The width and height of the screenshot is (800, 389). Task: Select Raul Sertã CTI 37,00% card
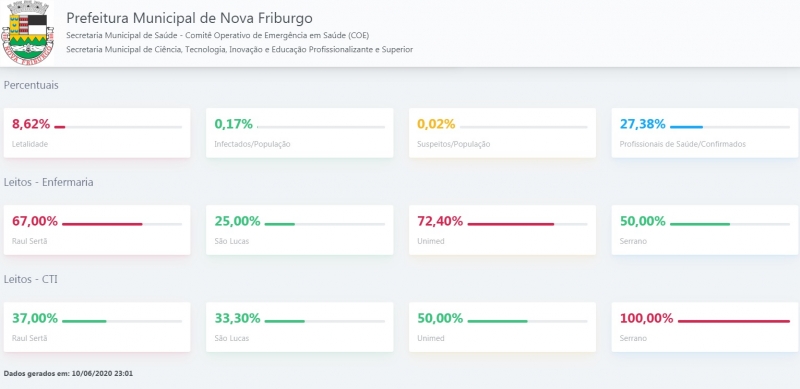pyautogui.click(x=97, y=327)
